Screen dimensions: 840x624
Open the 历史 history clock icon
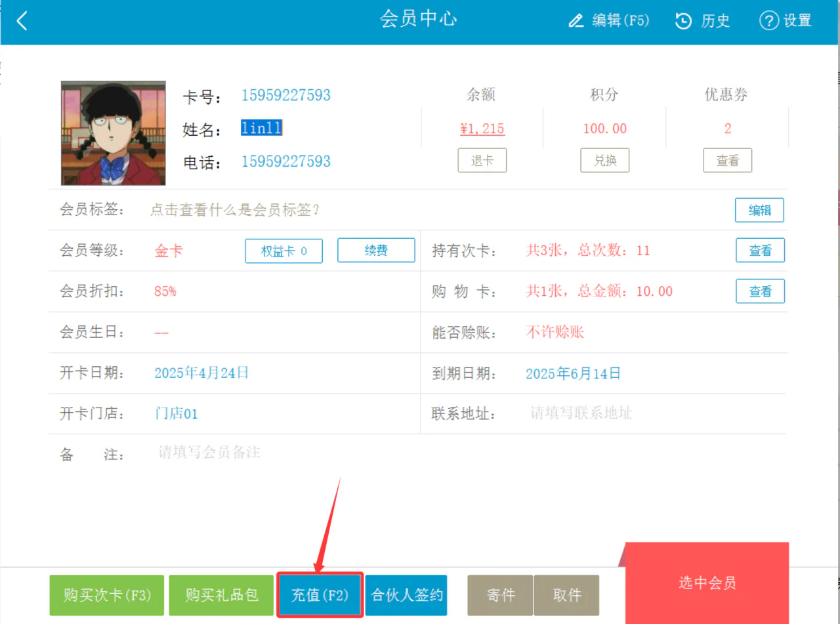click(702, 20)
